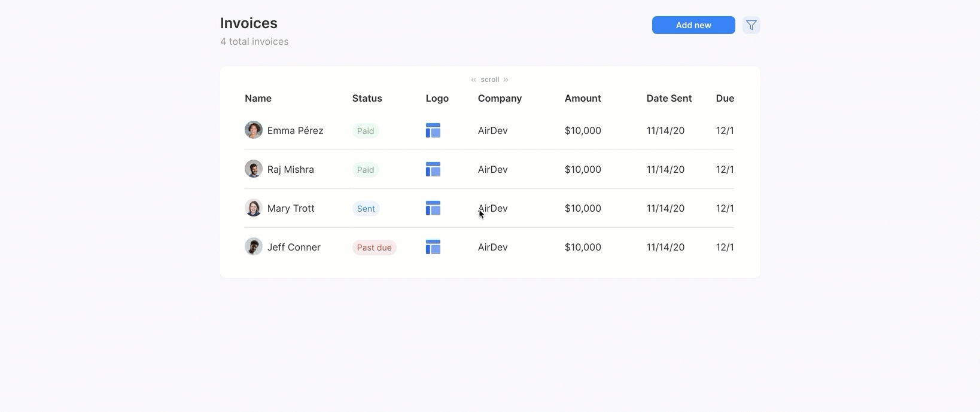The width and height of the screenshot is (980, 412).
Task: Open the filter funnel icon
Action: pos(751,25)
